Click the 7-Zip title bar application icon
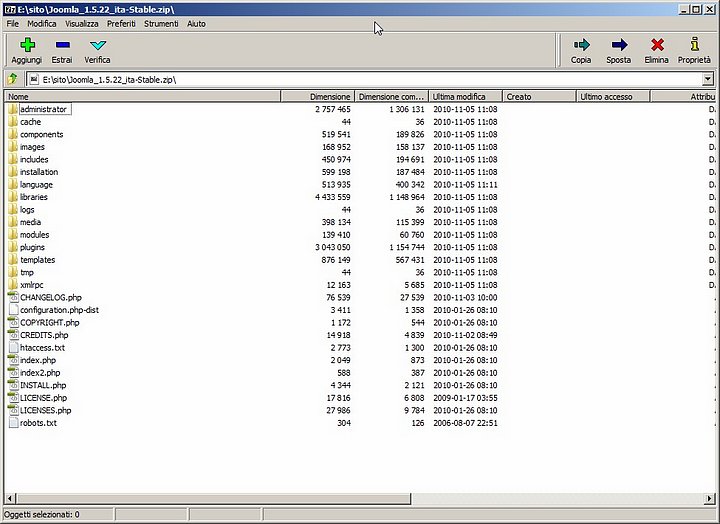Image resolution: width=720 pixels, height=524 pixels. pyautogui.click(x=11, y=9)
